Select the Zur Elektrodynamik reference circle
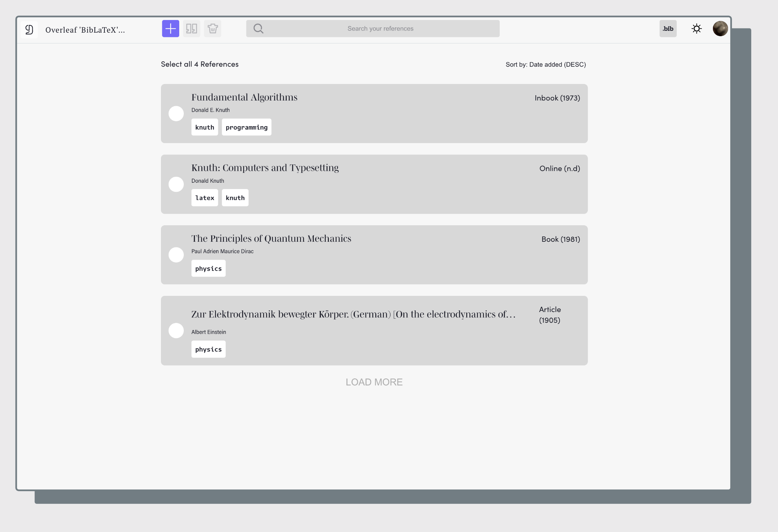 point(176,331)
